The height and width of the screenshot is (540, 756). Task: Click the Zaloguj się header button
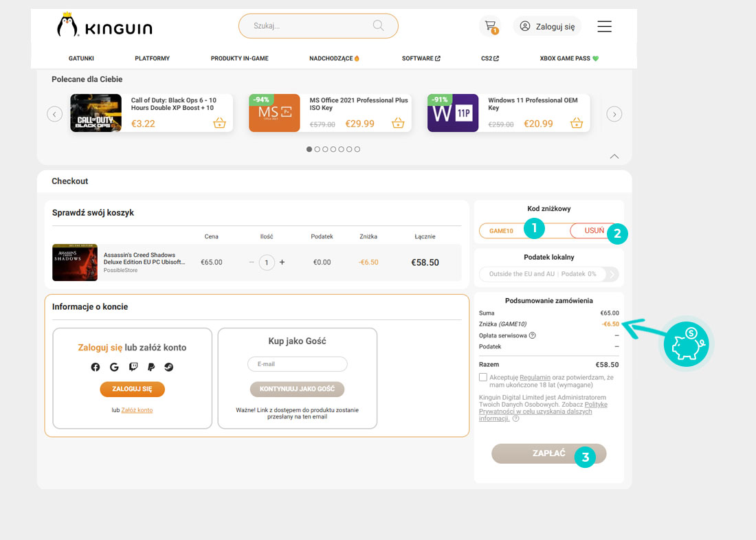click(547, 26)
